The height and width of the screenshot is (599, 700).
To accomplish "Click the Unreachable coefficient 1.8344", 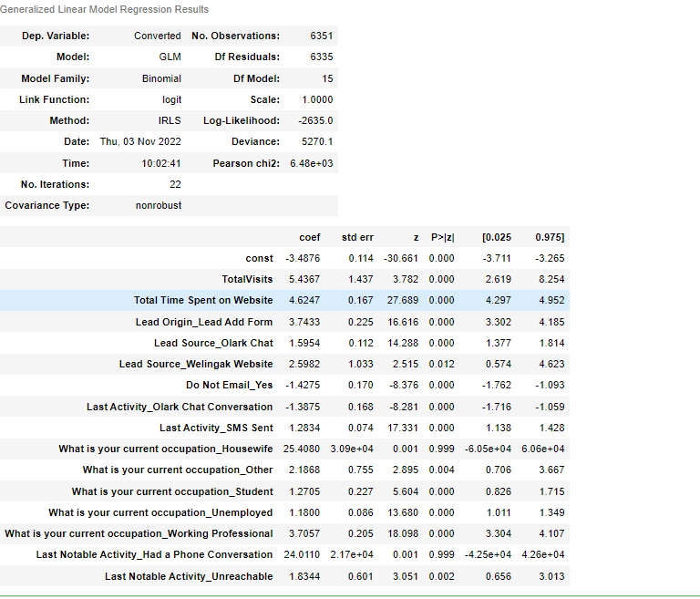I will pos(304,577).
